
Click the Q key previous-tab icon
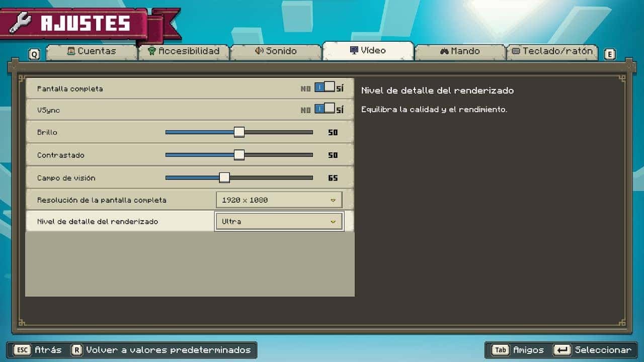coord(34,54)
